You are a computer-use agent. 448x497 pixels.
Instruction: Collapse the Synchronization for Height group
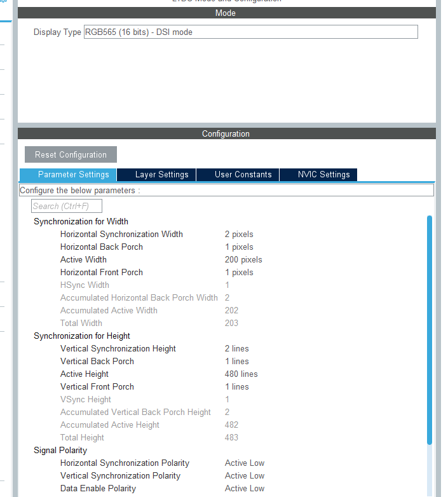tap(82, 336)
